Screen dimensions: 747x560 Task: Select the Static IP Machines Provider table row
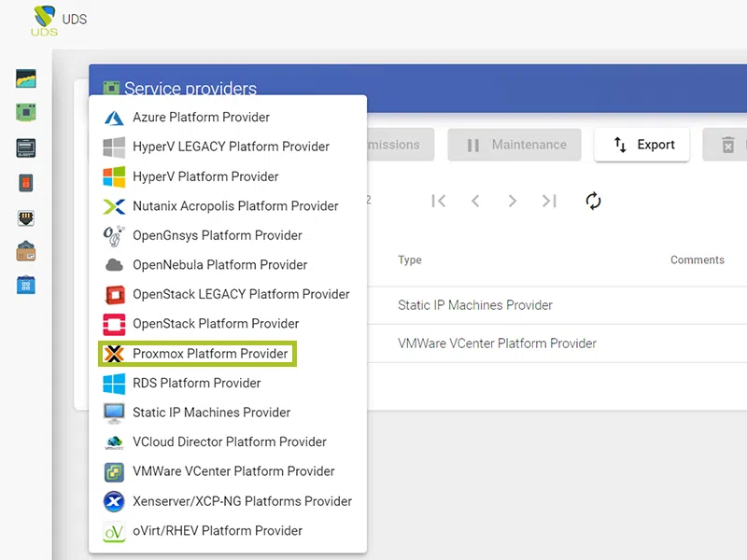[x=557, y=305]
